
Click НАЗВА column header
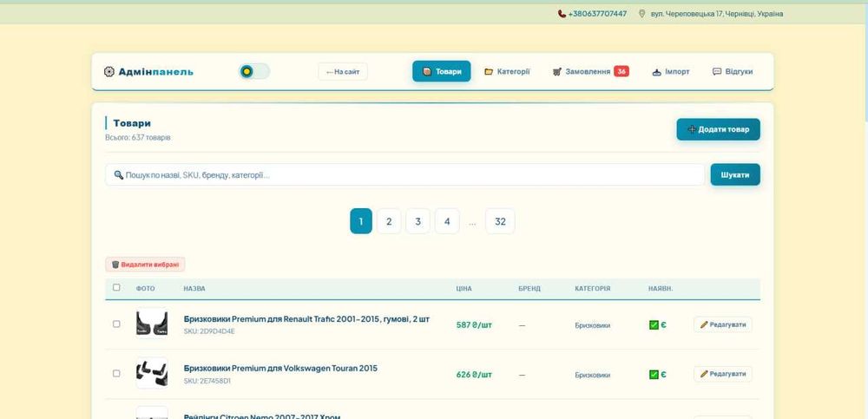[x=194, y=289]
